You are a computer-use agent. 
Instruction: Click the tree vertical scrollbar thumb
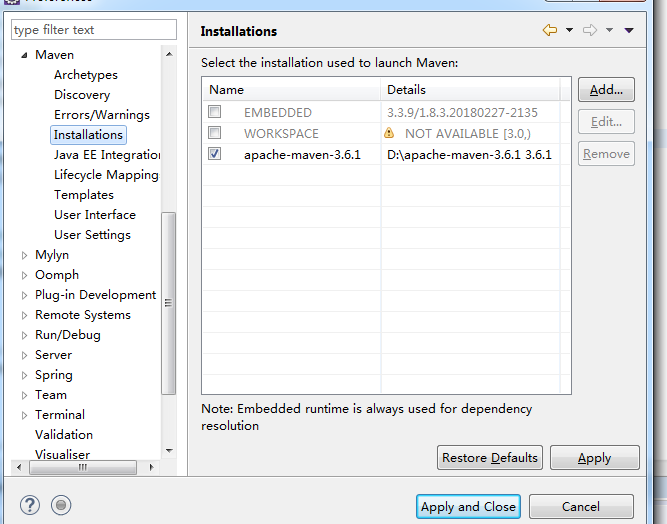tap(169, 303)
